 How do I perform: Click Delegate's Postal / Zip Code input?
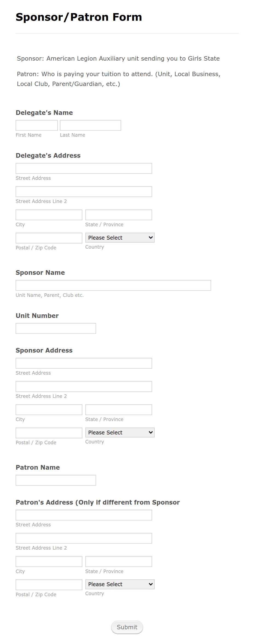pos(49,238)
